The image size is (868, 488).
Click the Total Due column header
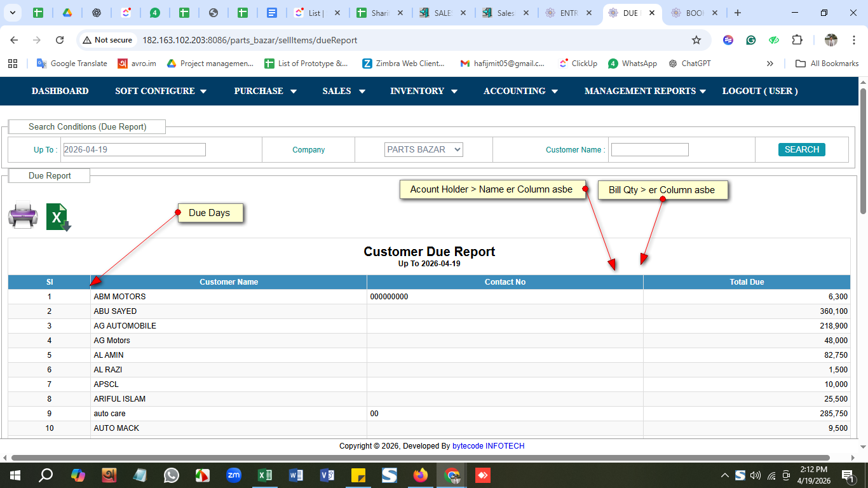pos(747,282)
